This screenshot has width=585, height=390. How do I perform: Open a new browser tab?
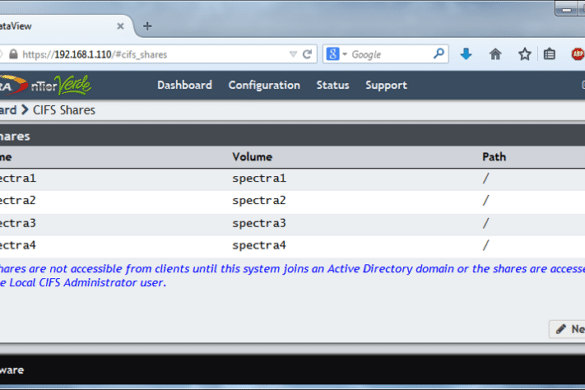[x=147, y=26]
